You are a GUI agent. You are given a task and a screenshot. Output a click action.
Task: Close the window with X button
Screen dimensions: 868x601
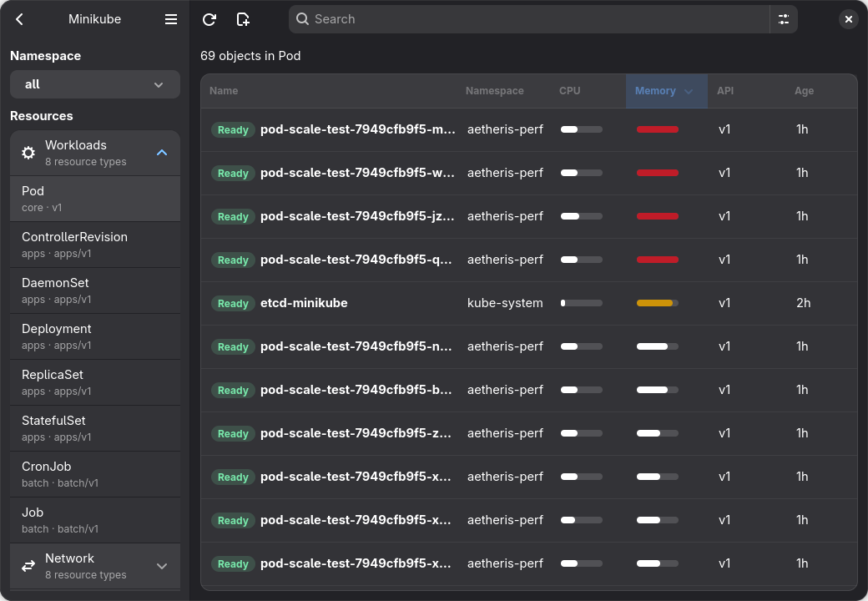(x=848, y=19)
